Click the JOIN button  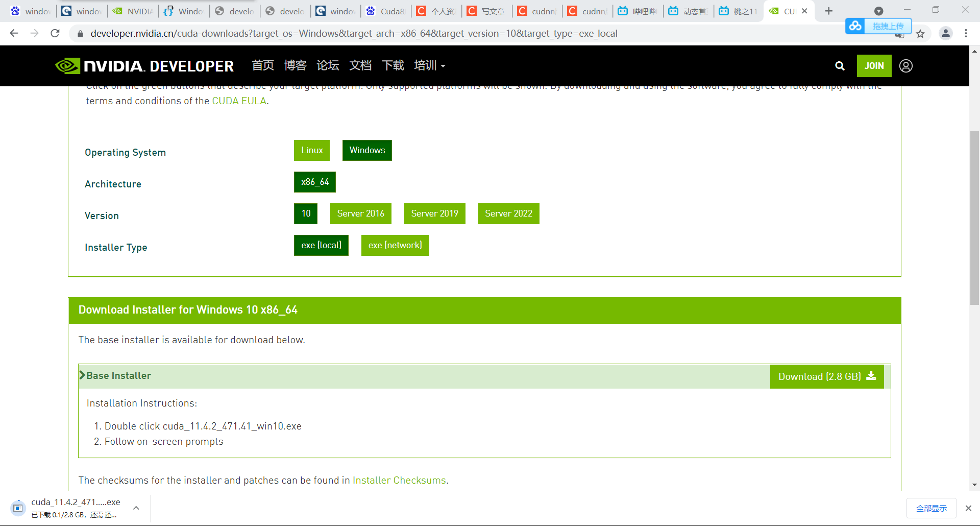point(874,66)
